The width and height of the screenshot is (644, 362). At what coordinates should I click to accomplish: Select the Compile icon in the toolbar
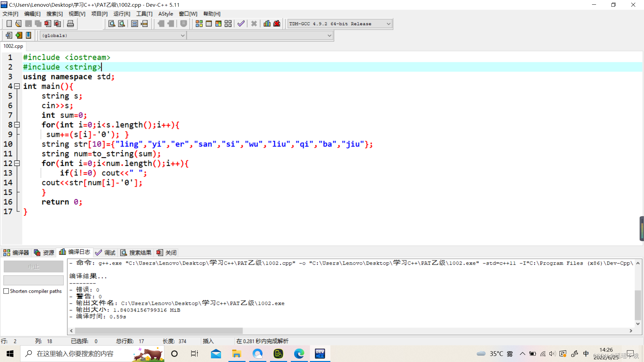point(199,23)
